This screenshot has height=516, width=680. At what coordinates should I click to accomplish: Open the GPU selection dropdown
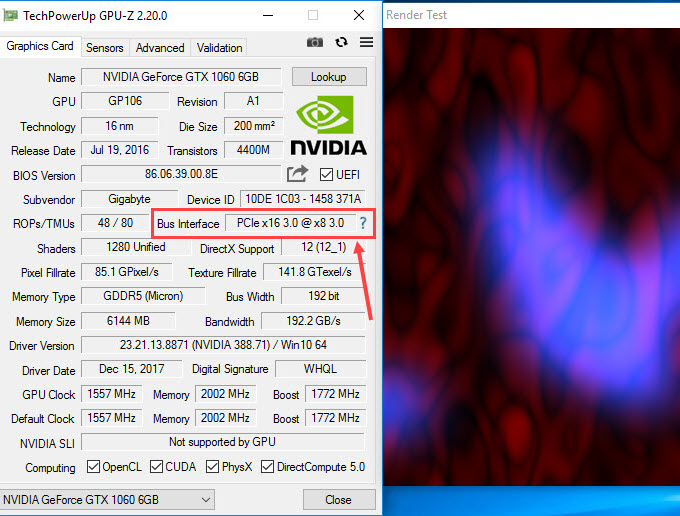click(108, 499)
